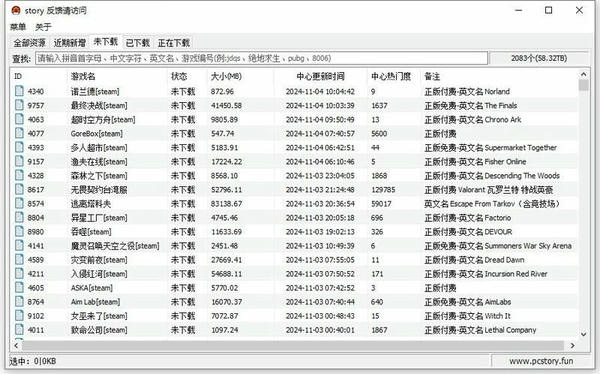
Task: Select the GoreBox[steam] game name
Action: pos(97,134)
